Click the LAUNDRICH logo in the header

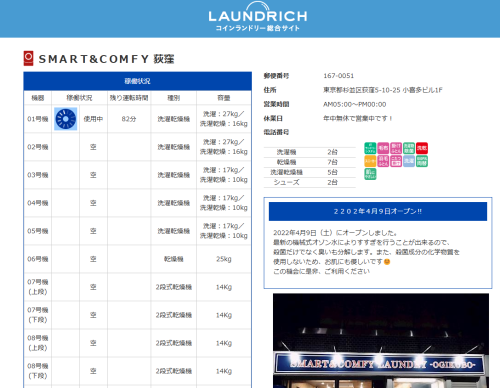pyautogui.click(x=258, y=17)
